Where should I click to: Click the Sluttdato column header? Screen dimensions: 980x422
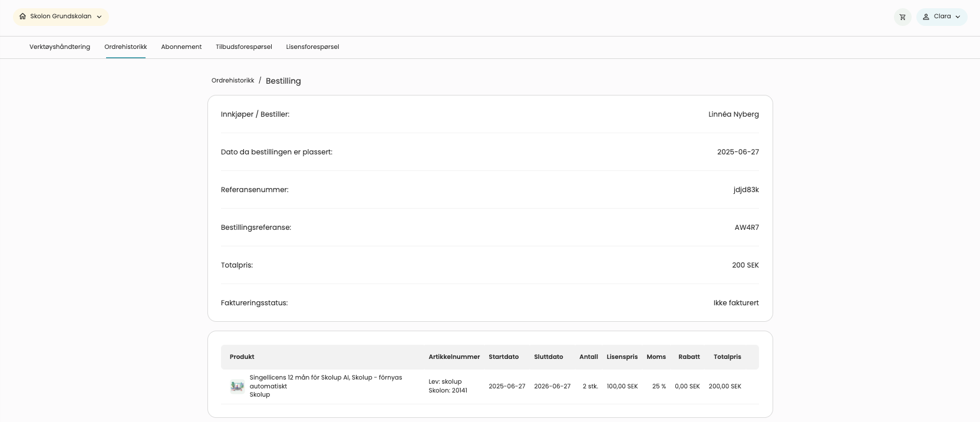[548, 357]
